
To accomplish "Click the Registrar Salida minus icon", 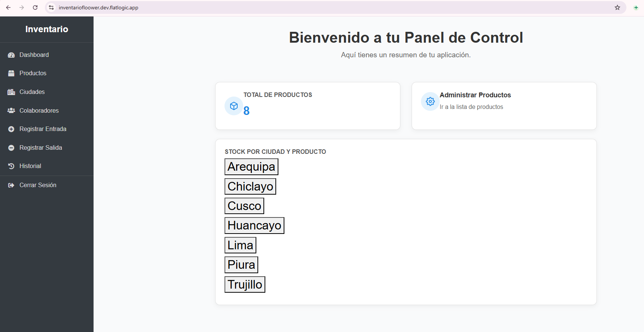I will pyautogui.click(x=11, y=148).
